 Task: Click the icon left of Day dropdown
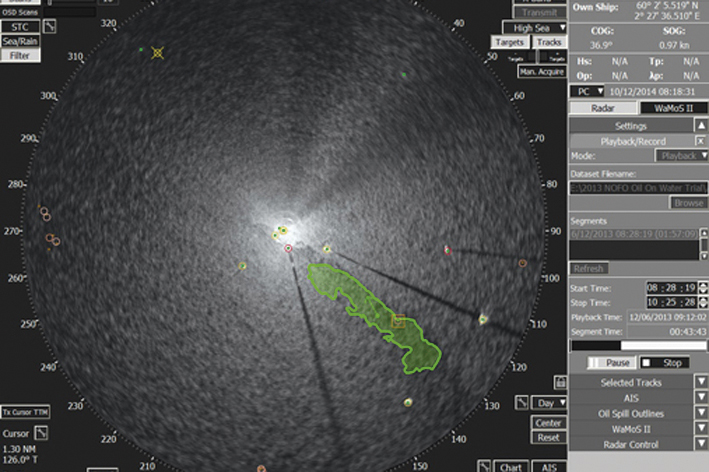click(522, 402)
